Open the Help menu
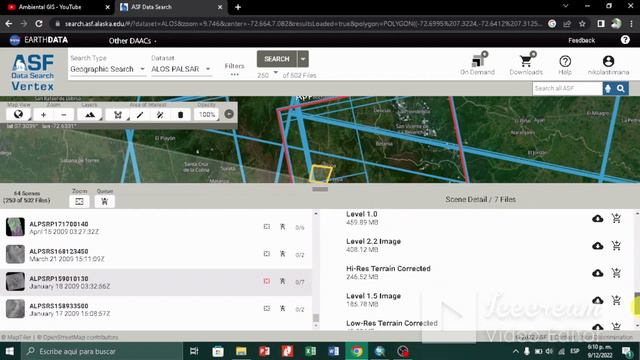 565,65
